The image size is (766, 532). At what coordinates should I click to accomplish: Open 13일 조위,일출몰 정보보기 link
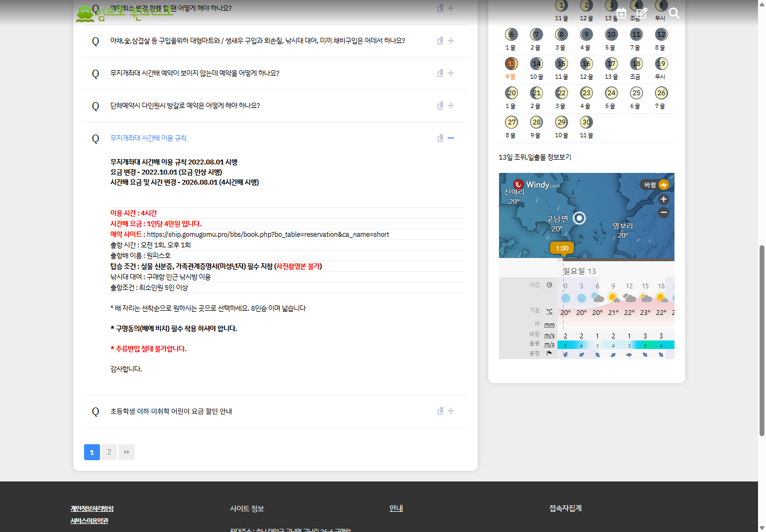[535, 157]
